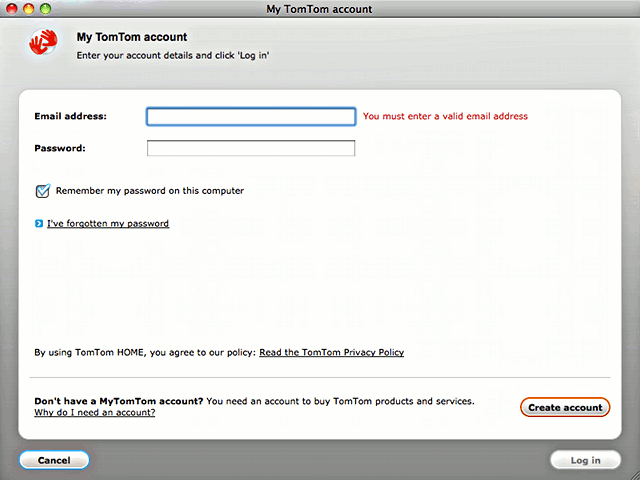Click the Log in button

(x=585, y=460)
